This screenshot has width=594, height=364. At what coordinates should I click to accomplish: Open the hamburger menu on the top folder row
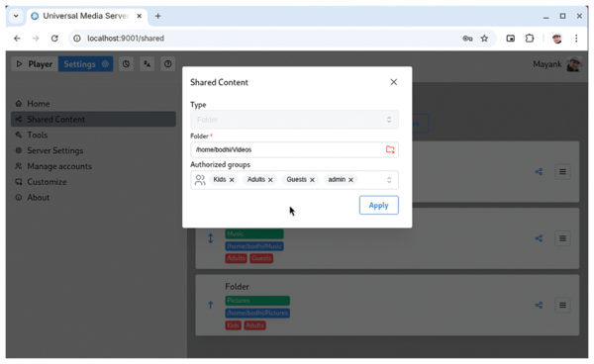[x=563, y=172]
